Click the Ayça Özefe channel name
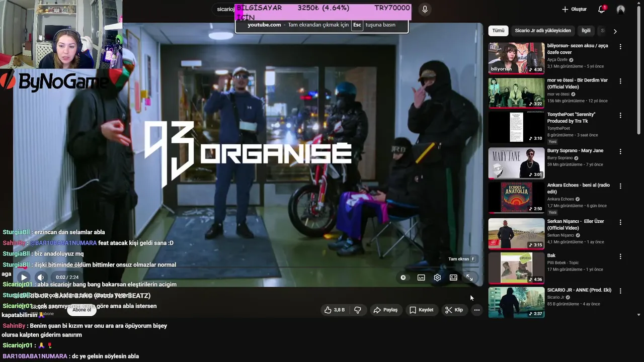 click(557, 59)
